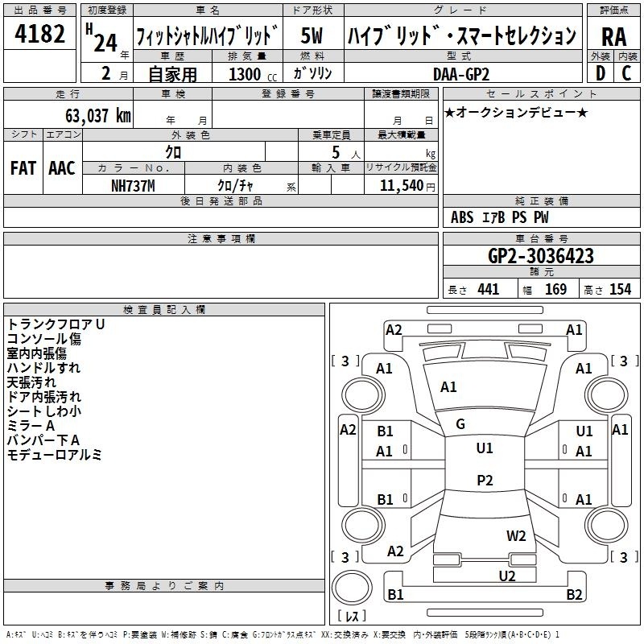Select the トランクフロアU inspector note

click(x=56, y=324)
